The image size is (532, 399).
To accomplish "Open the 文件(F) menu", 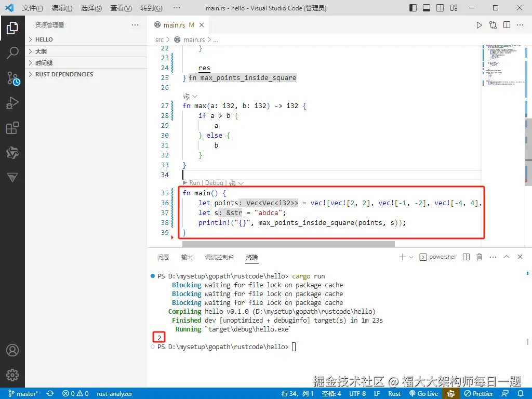I will pos(33,8).
